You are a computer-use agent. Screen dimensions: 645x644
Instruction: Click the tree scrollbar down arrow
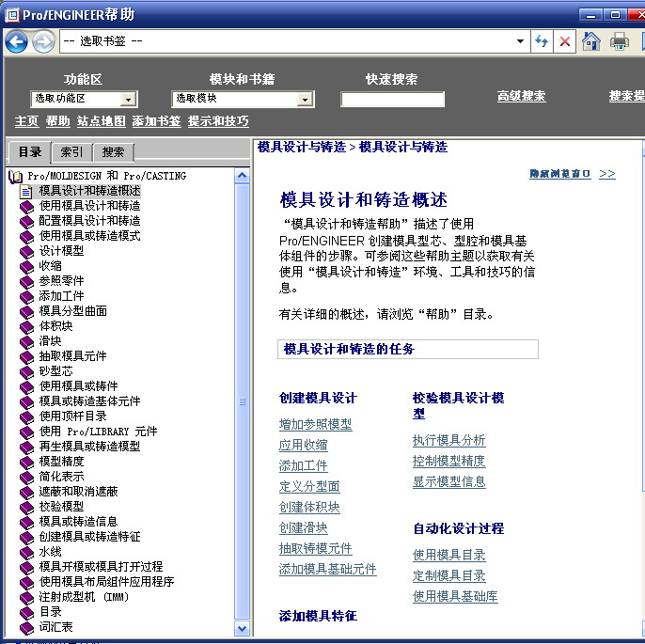tap(242, 628)
